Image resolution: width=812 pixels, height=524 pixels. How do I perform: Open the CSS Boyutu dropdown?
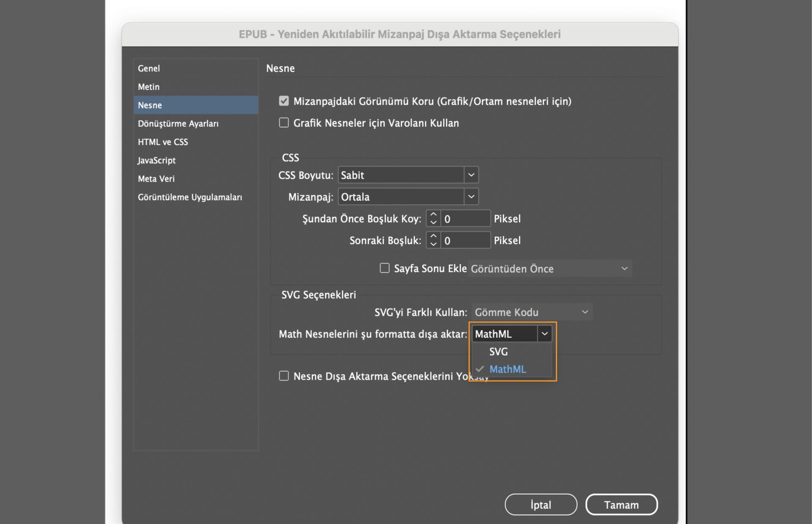click(471, 175)
